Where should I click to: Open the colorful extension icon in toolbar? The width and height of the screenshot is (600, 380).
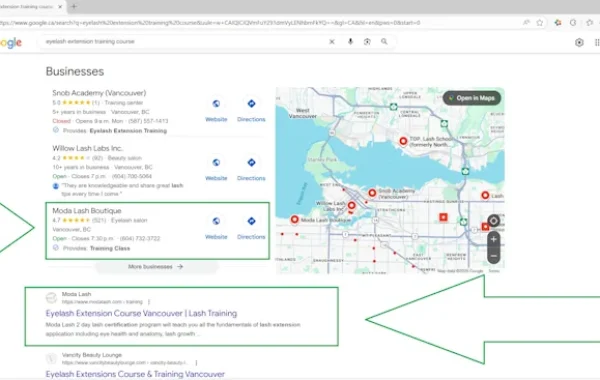point(558,23)
